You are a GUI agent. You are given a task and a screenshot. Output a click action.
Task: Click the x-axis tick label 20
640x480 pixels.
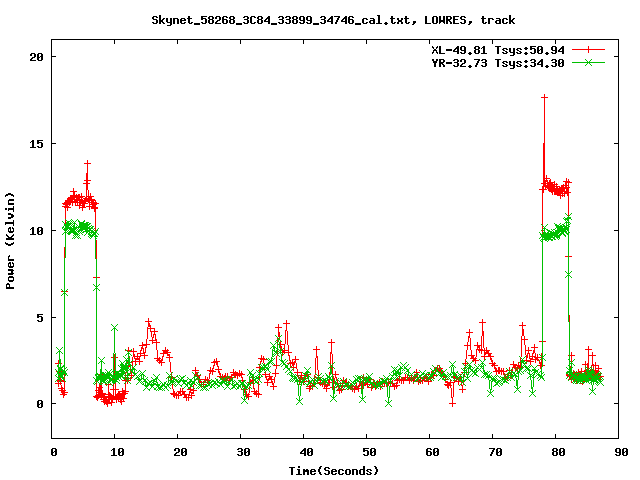[180, 452]
